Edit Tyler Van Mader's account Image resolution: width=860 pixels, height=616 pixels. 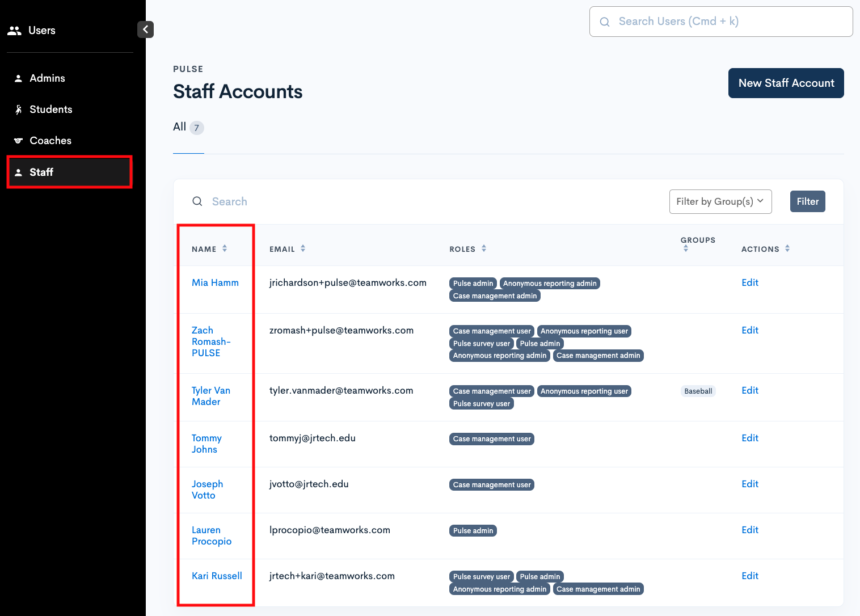[x=750, y=390]
